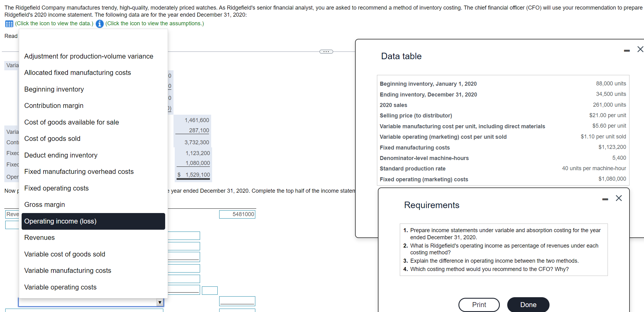Click the 'Denominator-level machine-hours' row label
Image resolution: width=644 pixels, height=312 pixels.
pyautogui.click(x=424, y=158)
